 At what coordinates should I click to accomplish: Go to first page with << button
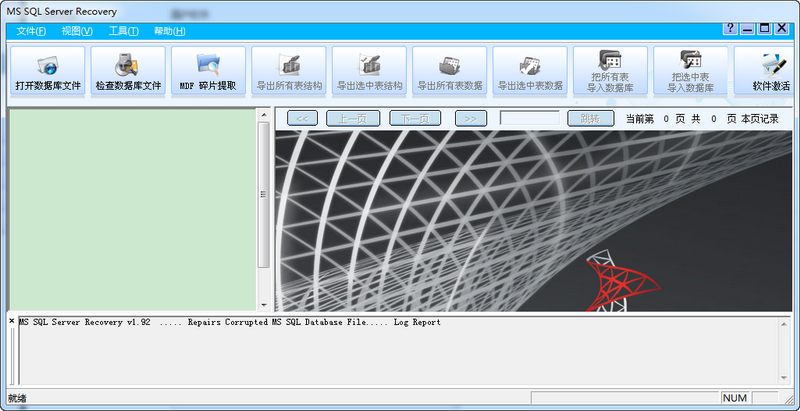tap(303, 119)
